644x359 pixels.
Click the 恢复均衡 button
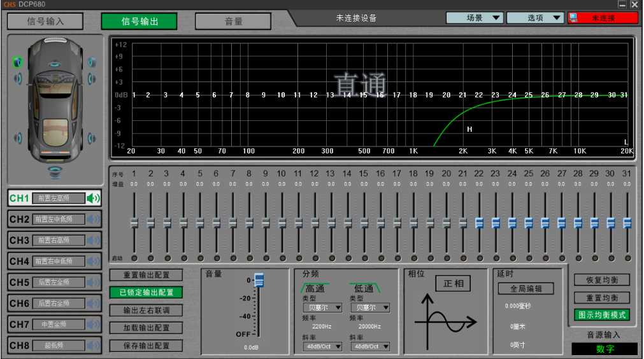click(x=601, y=280)
